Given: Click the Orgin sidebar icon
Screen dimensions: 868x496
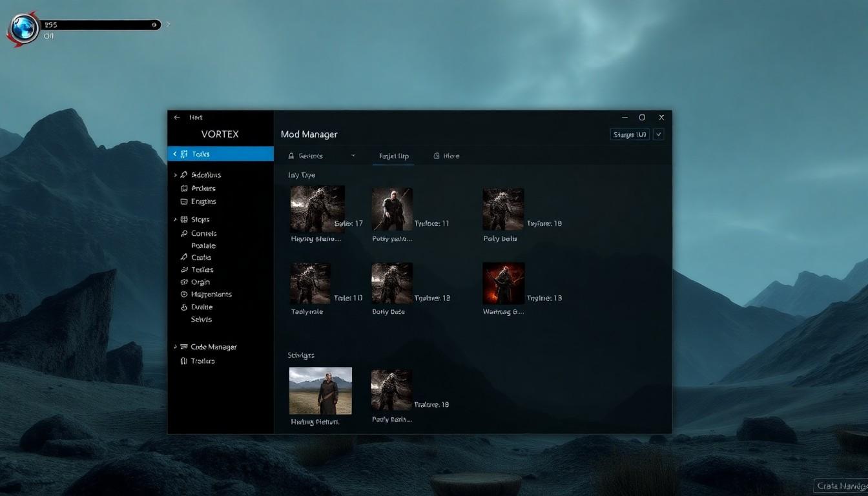Looking at the screenshot, I should 184,282.
